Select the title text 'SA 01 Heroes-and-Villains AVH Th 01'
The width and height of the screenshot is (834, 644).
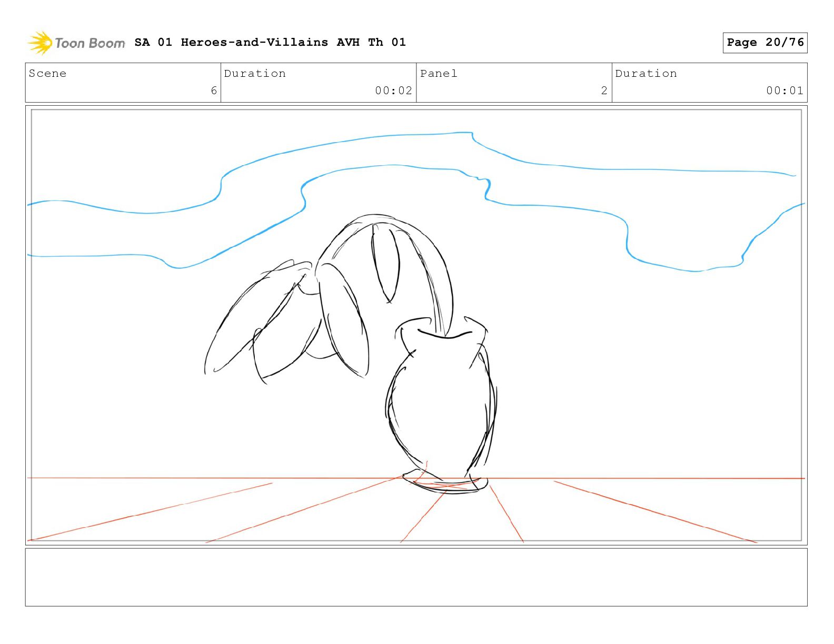point(270,42)
